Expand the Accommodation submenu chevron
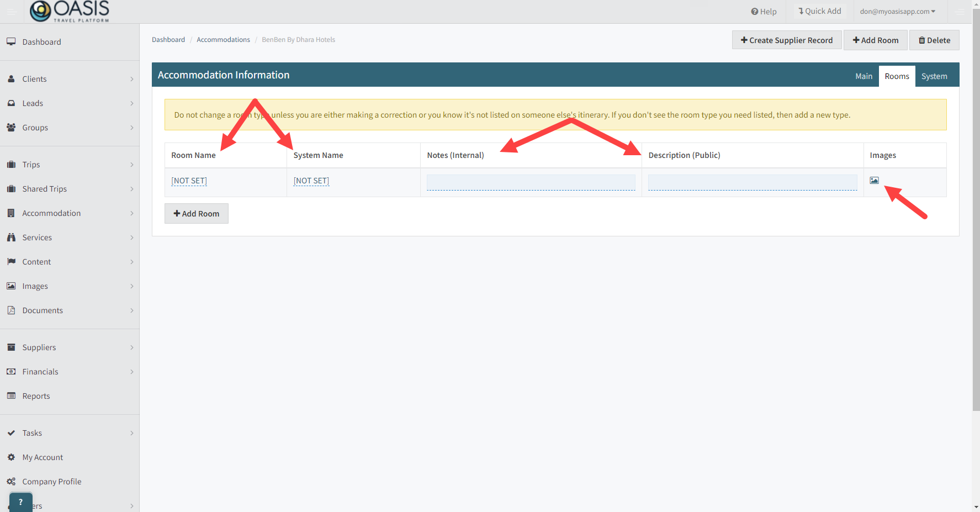980x512 pixels. click(132, 213)
